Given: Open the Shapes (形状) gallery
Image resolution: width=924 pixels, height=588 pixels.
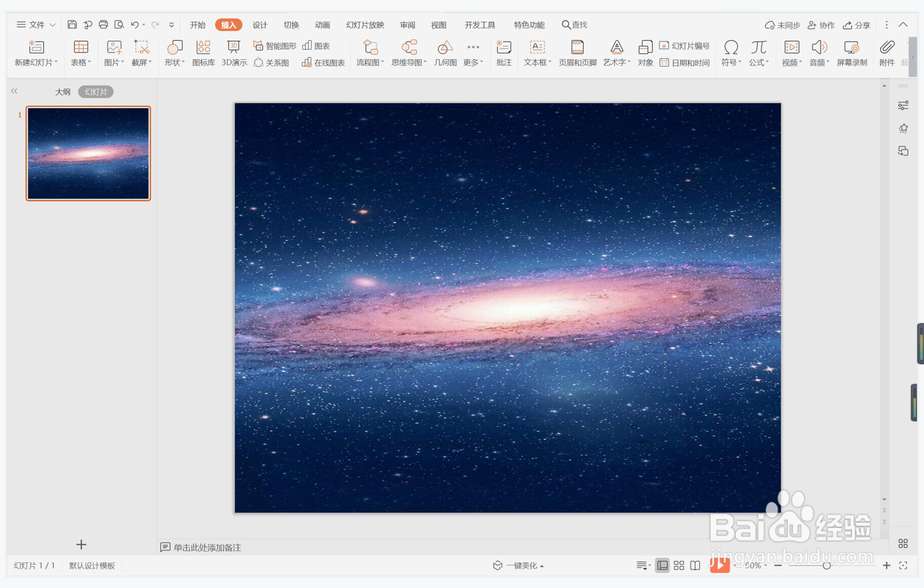Looking at the screenshot, I should pos(175,54).
